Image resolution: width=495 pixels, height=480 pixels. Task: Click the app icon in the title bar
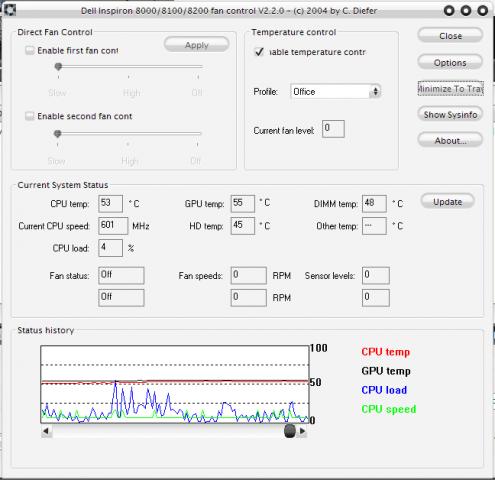(10, 10)
